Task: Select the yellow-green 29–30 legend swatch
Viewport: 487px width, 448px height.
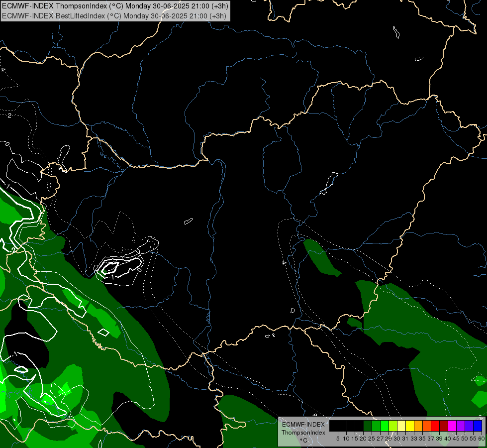Action: (393, 426)
